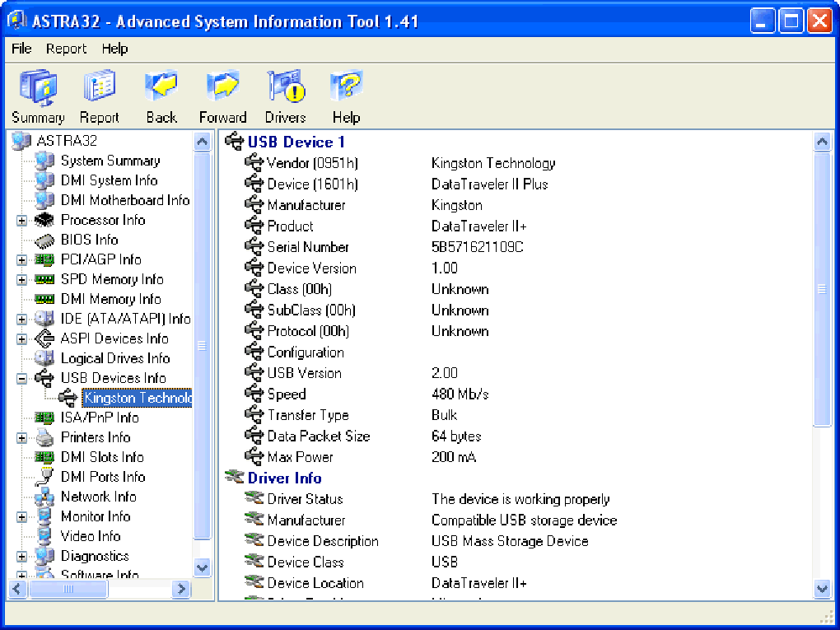
Task: Click the ASPI Devices Info icon
Action: (44, 338)
